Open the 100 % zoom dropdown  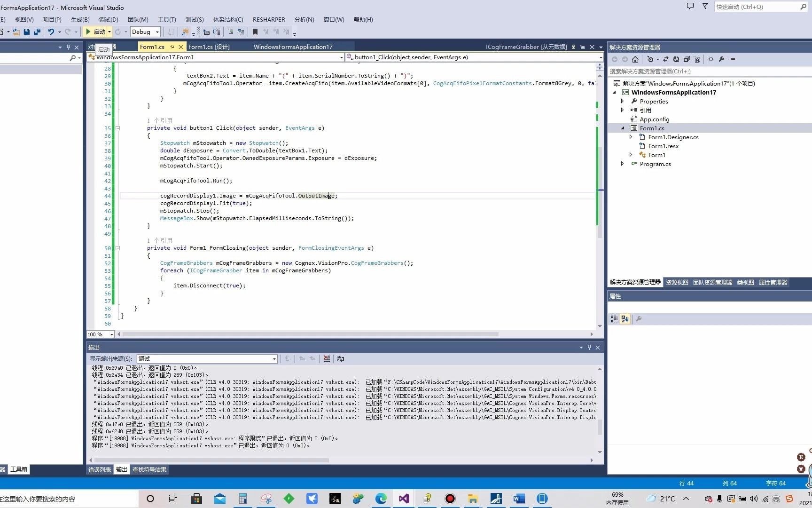(101, 334)
